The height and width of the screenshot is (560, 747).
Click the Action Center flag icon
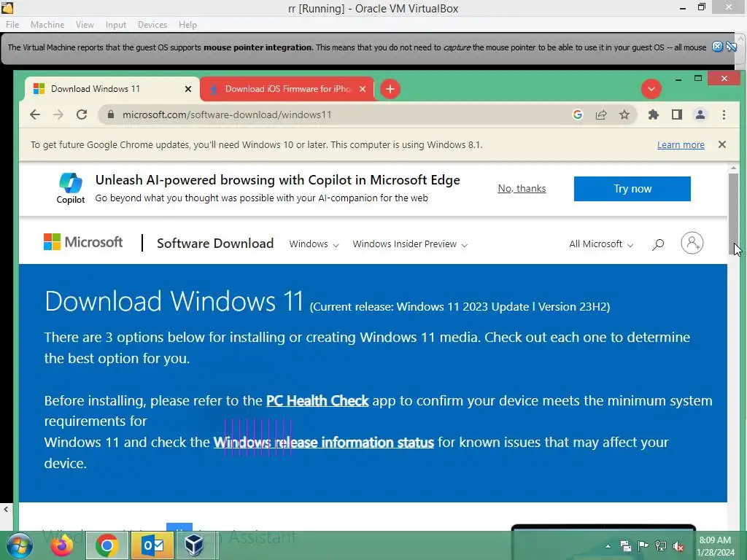click(643, 546)
